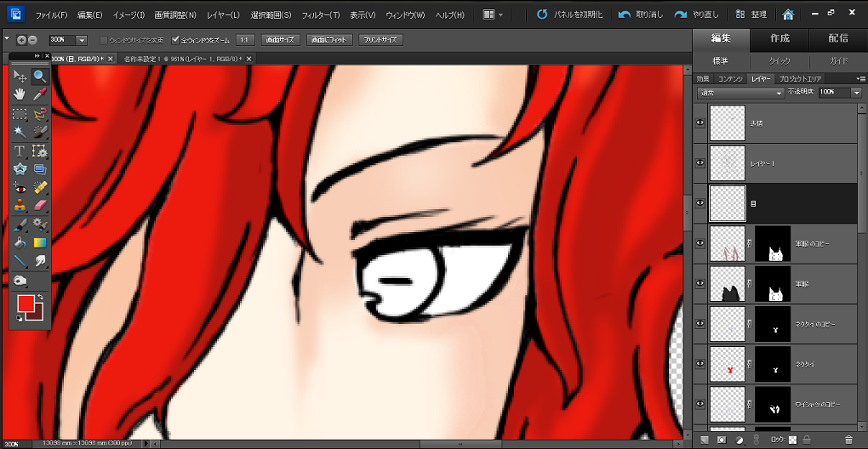868x449 pixels.
Task: Select the Cookie Cutter star tool
Action: tap(20, 169)
